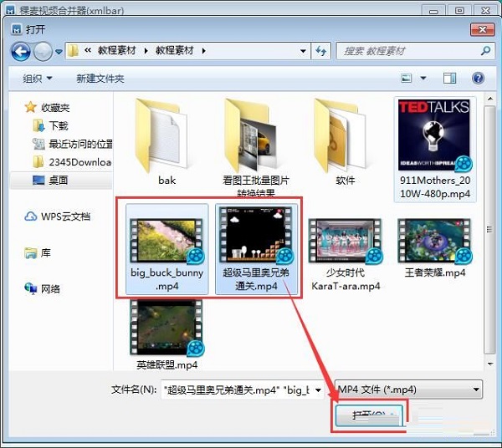The height and width of the screenshot is (448, 502).
Task: Expand the 组织 menu dropdown
Action: tap(38, 79)
